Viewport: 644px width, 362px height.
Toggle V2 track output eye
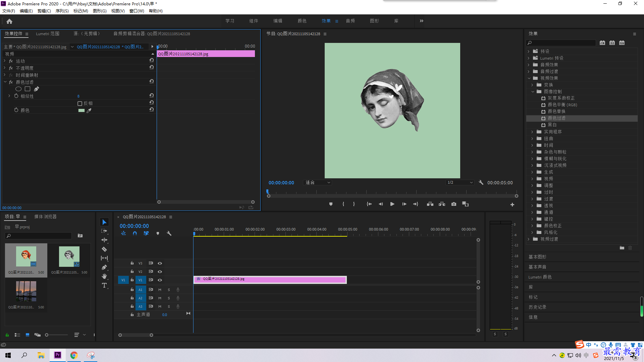(x=160, y=271)
